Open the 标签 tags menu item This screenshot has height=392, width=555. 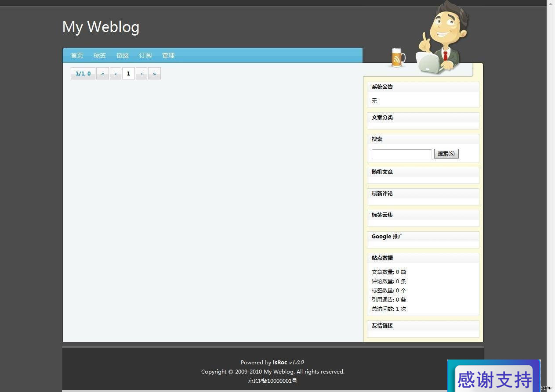point(100,55)
